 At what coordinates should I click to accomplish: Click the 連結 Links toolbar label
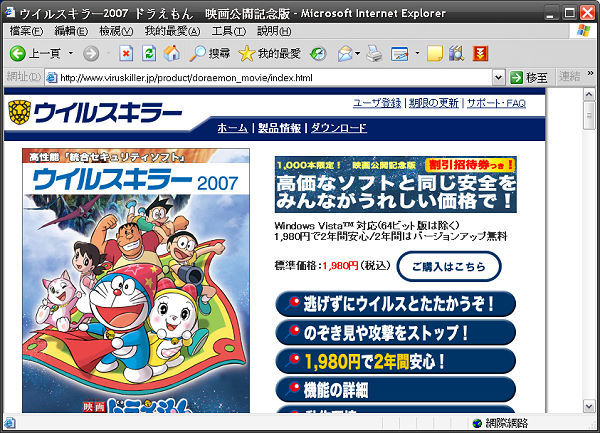point(570,77)
